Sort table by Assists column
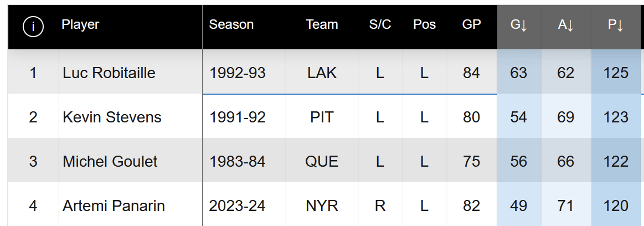This screenshot has height=226, width=644. pyautogui.click(x=565, y=25)
